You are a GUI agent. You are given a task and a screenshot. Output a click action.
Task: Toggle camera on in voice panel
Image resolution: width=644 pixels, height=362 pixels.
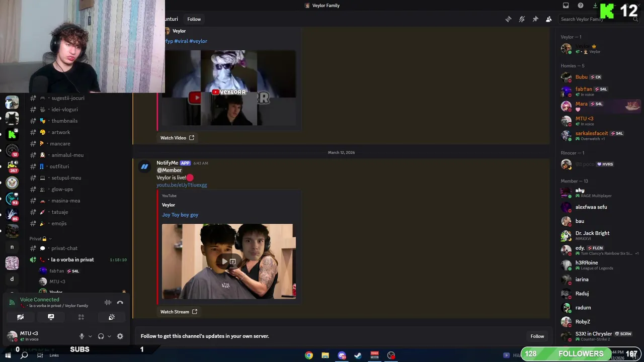(x=20, y=317)
